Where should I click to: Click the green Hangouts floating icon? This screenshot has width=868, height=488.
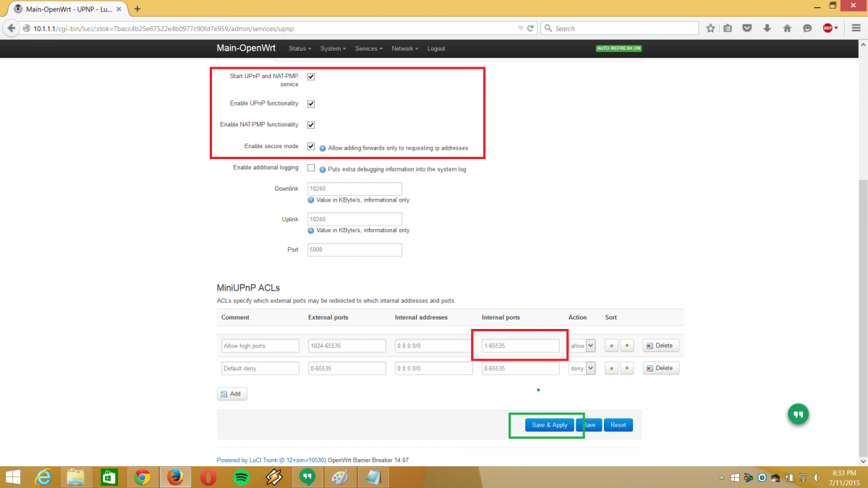pyautogui.click(x=798, y=414)
